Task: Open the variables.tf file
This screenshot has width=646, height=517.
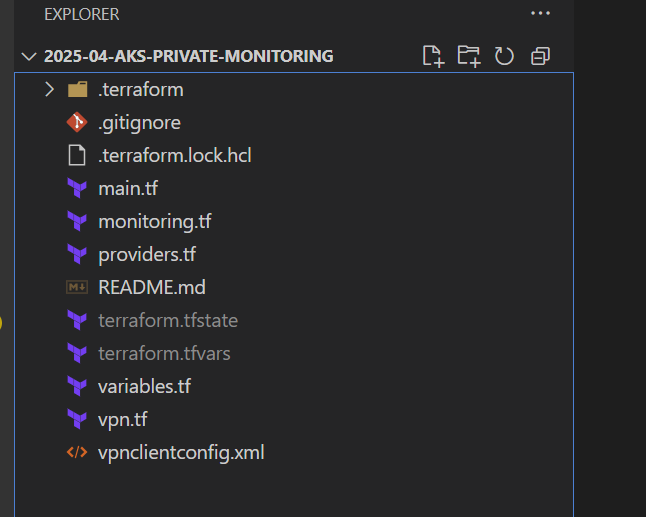Action: point(144,387)
